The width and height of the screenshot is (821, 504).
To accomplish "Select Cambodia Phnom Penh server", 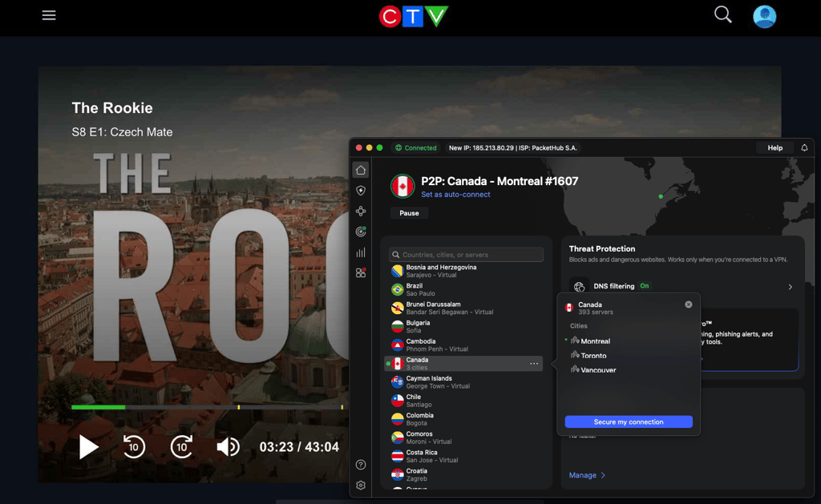I will point(463,345).
